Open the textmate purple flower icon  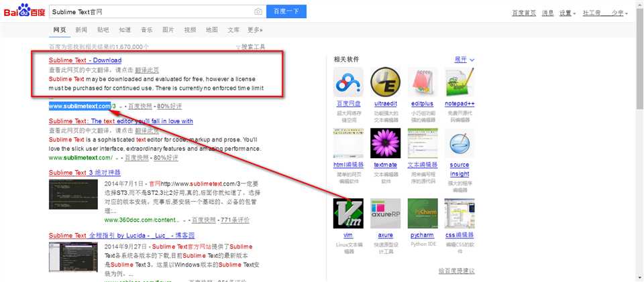point(385,143)
